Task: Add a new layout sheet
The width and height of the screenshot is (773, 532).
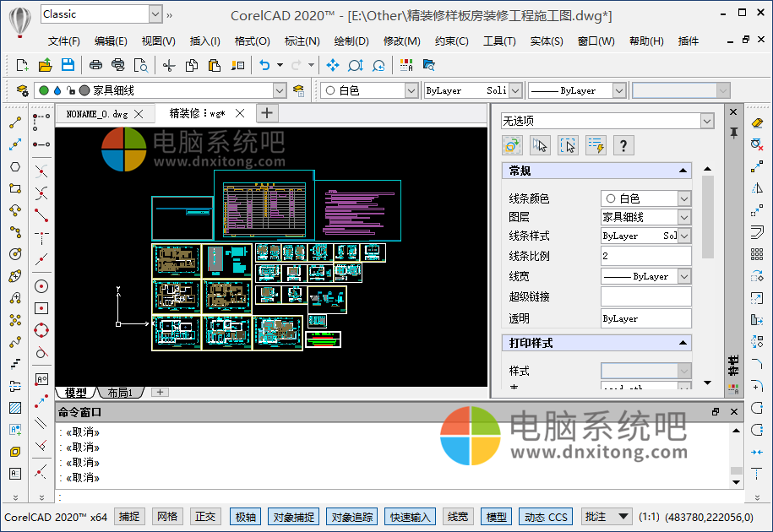Action: pos(160,392)
